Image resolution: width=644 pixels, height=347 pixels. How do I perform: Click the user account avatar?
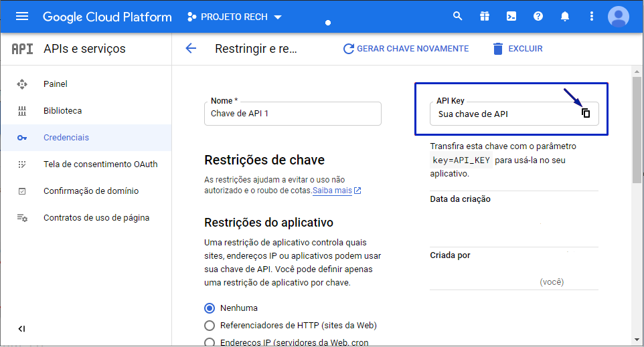coord(619,17)
